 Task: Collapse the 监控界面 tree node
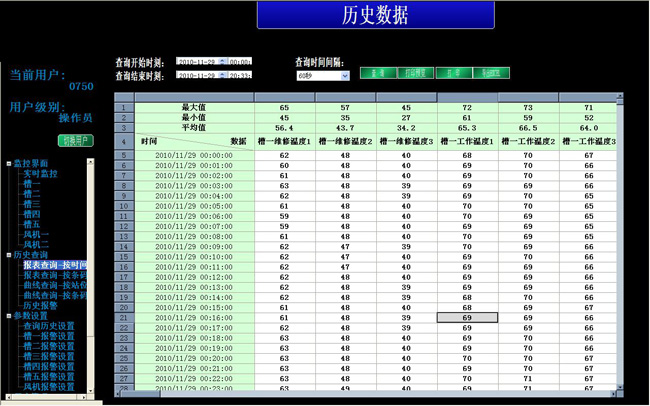pyautogui.click(x=9, y=163)
